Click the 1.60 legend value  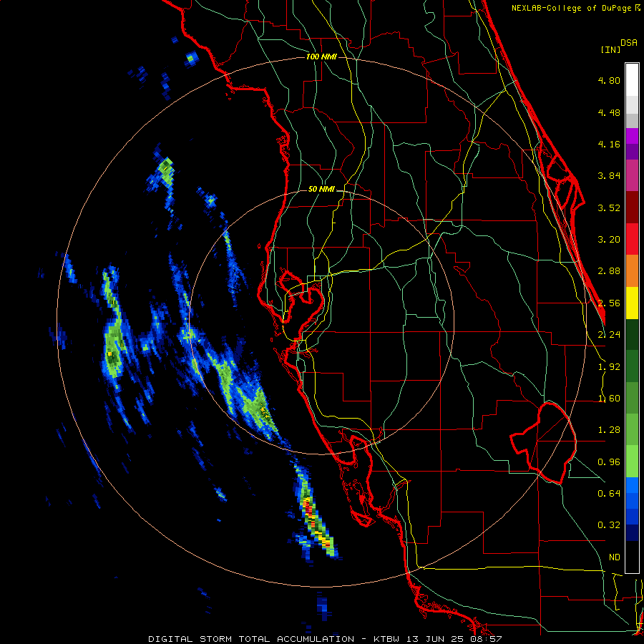[609, 399]
